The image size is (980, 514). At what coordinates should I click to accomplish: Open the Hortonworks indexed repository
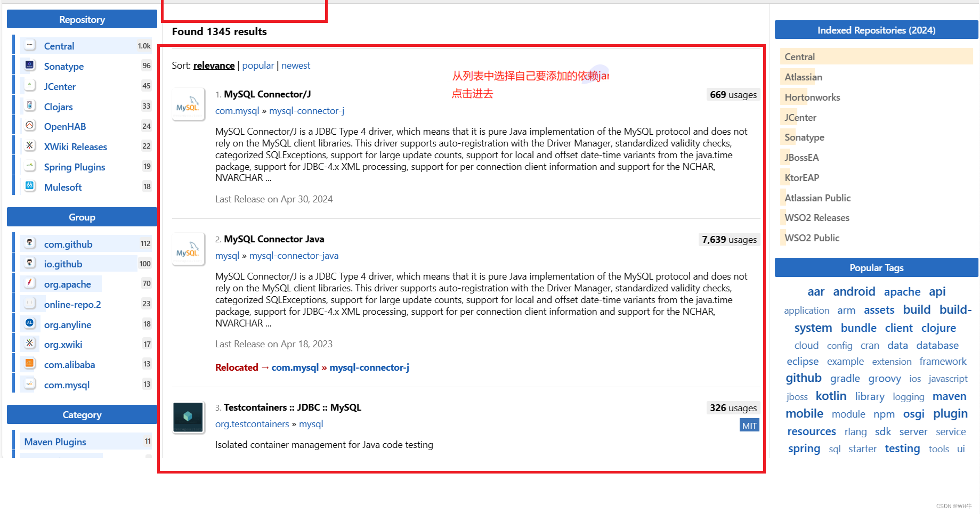point(812,97)
